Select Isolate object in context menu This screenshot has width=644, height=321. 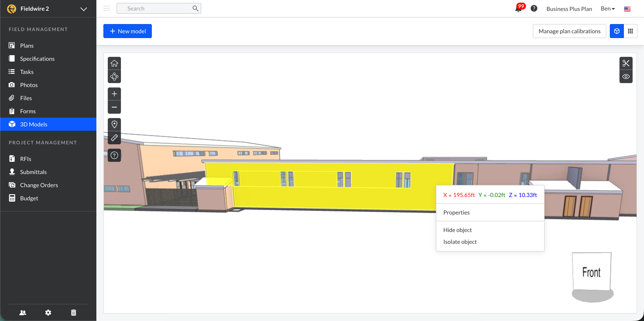(460, 242)
